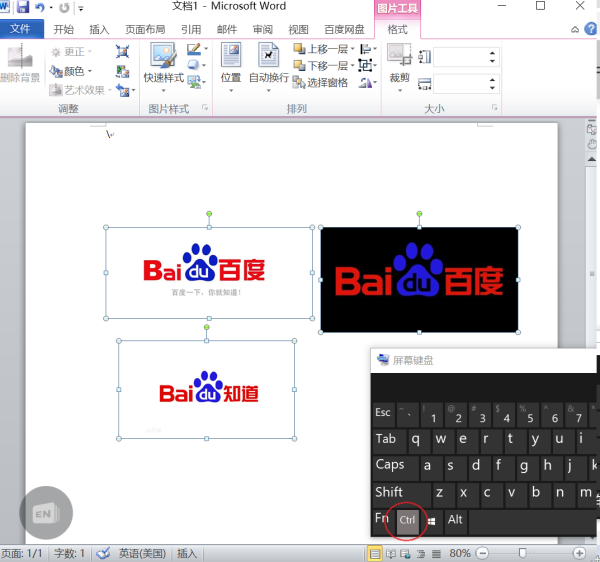Switch to Draft view icon
The image size is (600, 562).
[x=436, y=553]
